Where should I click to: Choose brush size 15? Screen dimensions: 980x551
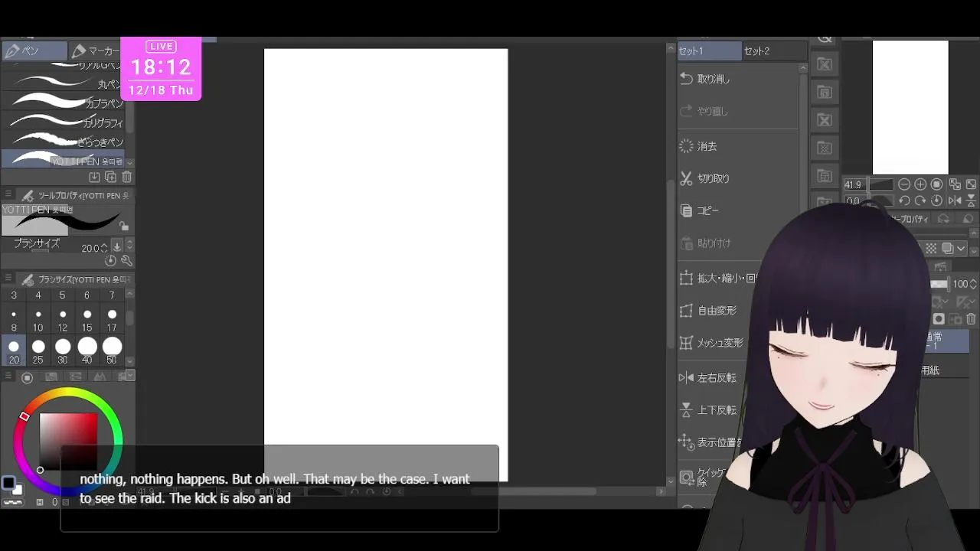pos(87,320)
